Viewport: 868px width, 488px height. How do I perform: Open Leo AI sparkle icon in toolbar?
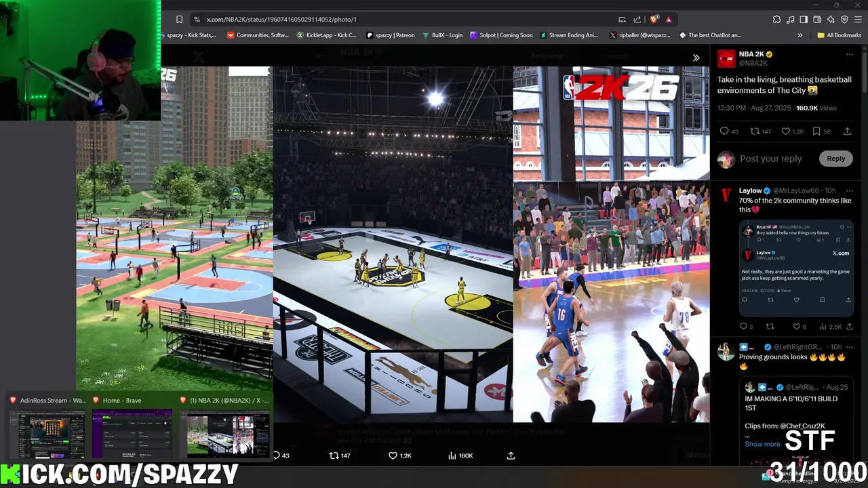[831, 20]
